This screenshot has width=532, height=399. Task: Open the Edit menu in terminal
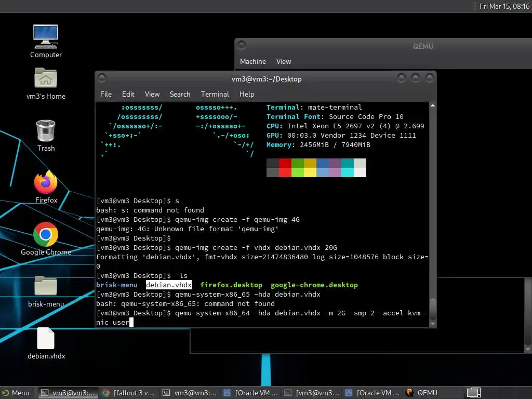point(128,94)
